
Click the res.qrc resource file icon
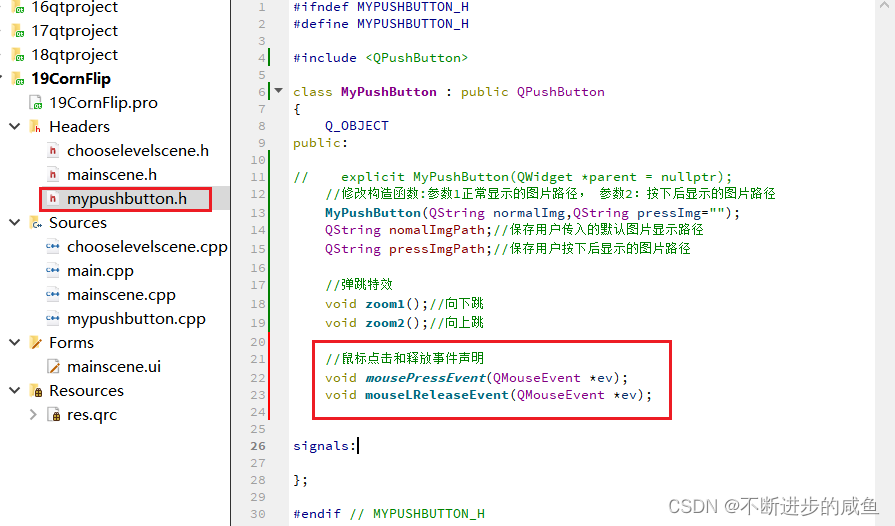click(54, 415)
